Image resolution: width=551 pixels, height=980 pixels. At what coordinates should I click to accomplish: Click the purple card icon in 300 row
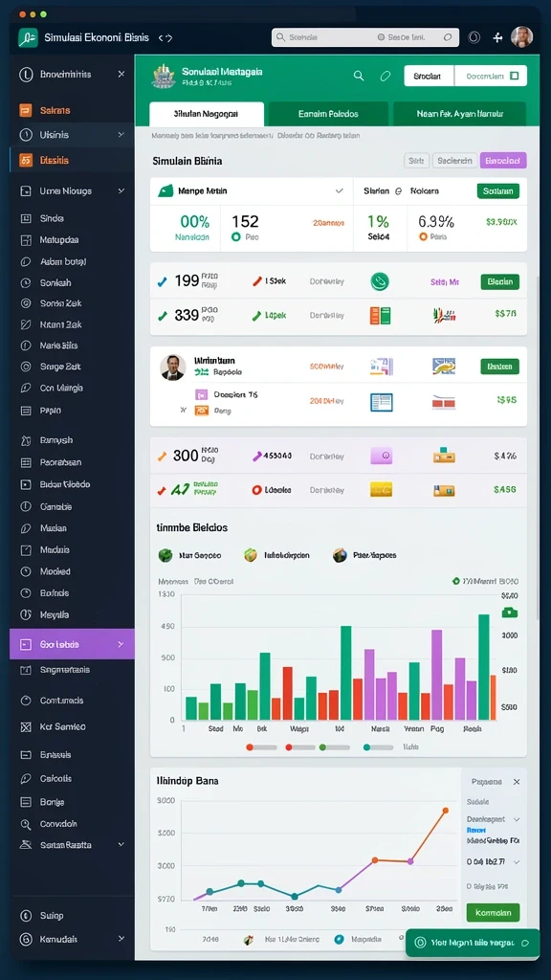[381, 456]
